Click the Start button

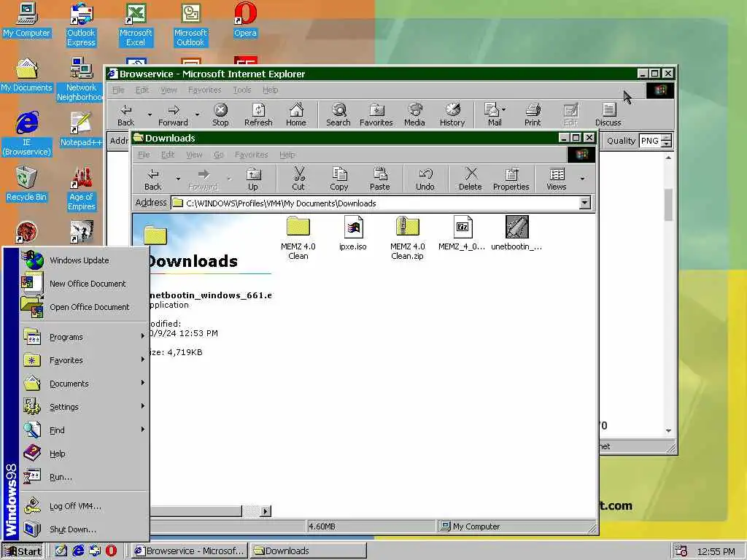[23, 551]
